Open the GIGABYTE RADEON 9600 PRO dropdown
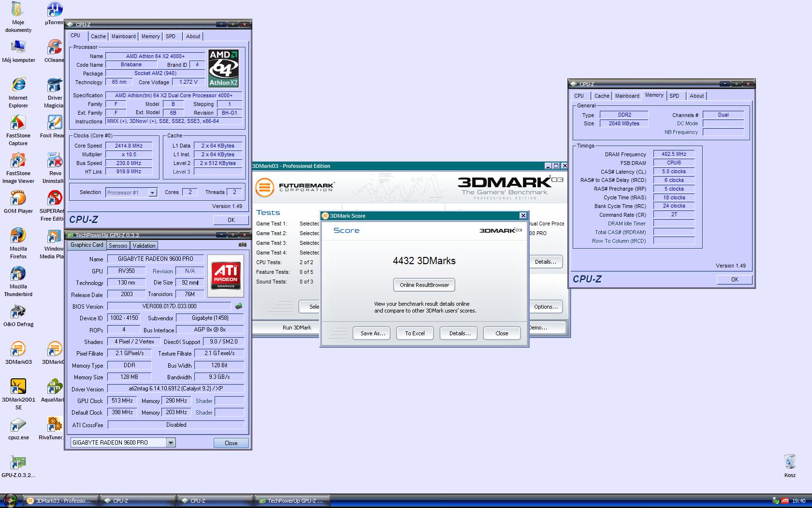 pos(171,443)
